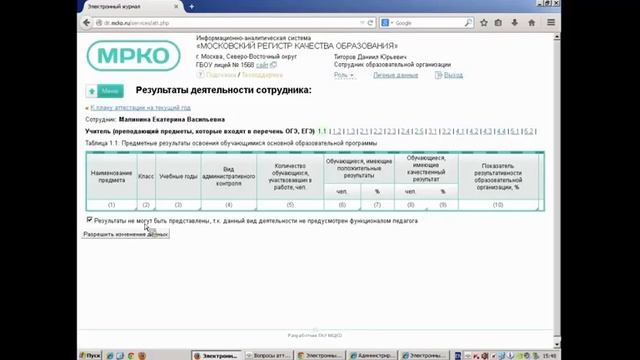Switch to table section 3.1
The height and width of the screenshot is (360, 640).
(x=433, y=131)
